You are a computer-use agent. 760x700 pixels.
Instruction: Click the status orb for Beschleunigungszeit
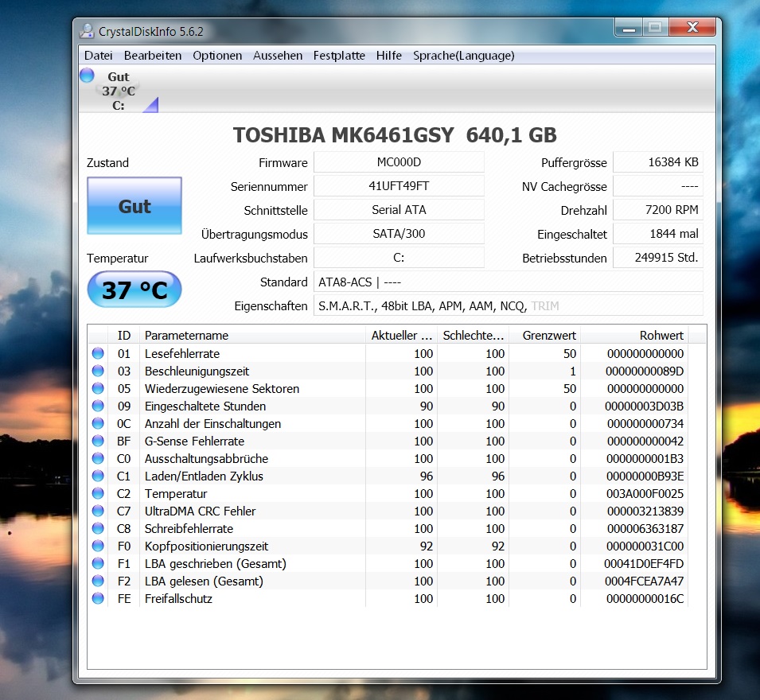98,371
